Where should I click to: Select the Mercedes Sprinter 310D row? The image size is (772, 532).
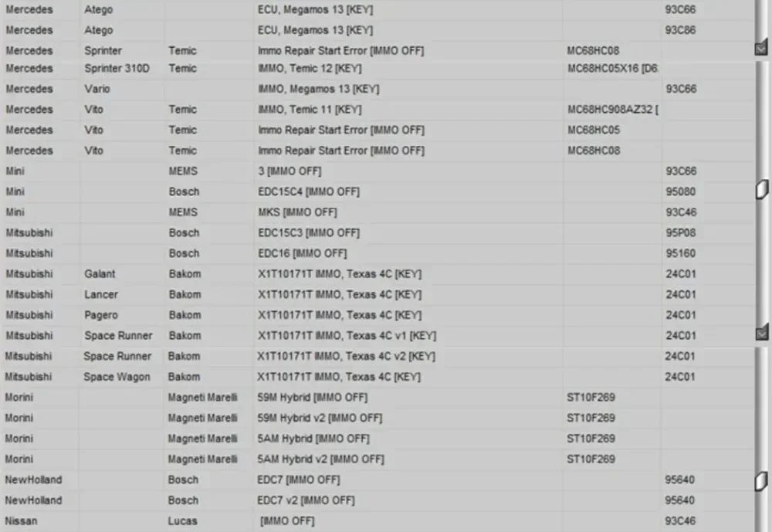coord(378,69)
